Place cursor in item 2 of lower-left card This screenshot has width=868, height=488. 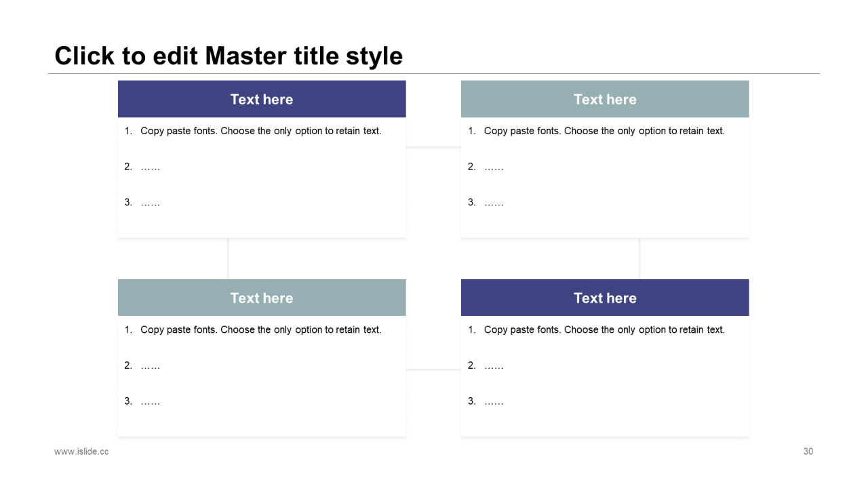(x=150, y=366)
